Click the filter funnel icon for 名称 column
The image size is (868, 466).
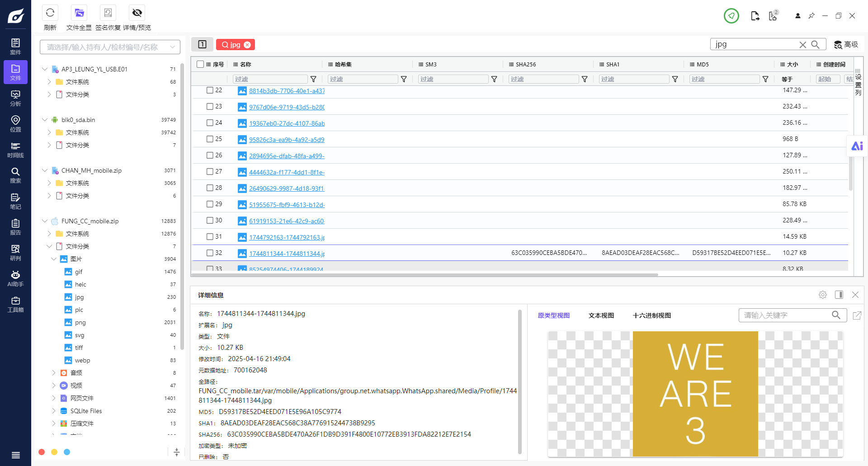pyautogui.click(x=313, y=79)
